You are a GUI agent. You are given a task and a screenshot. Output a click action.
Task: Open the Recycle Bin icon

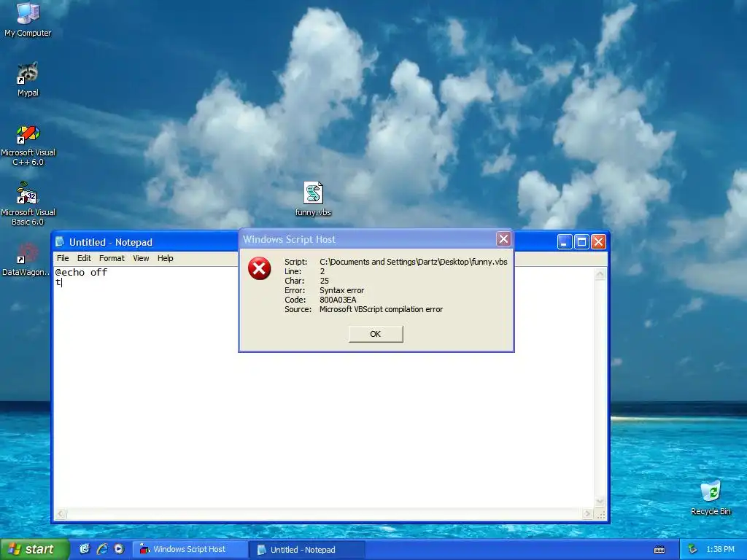tap(711, 498)
